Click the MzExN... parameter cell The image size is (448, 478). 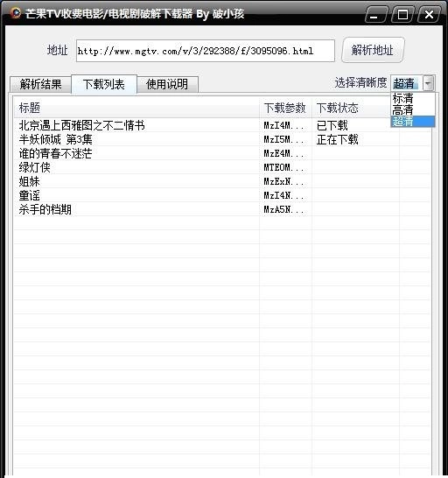tap(284, 181)
